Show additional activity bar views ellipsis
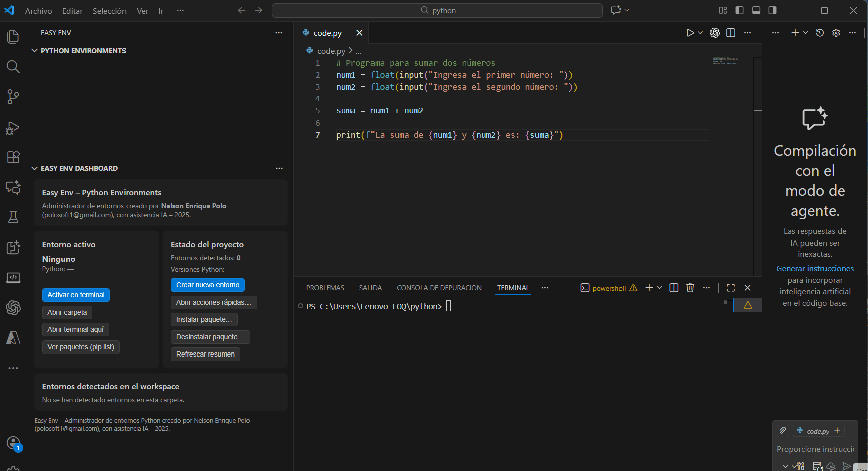868x471 pixels. click(13, 368)
